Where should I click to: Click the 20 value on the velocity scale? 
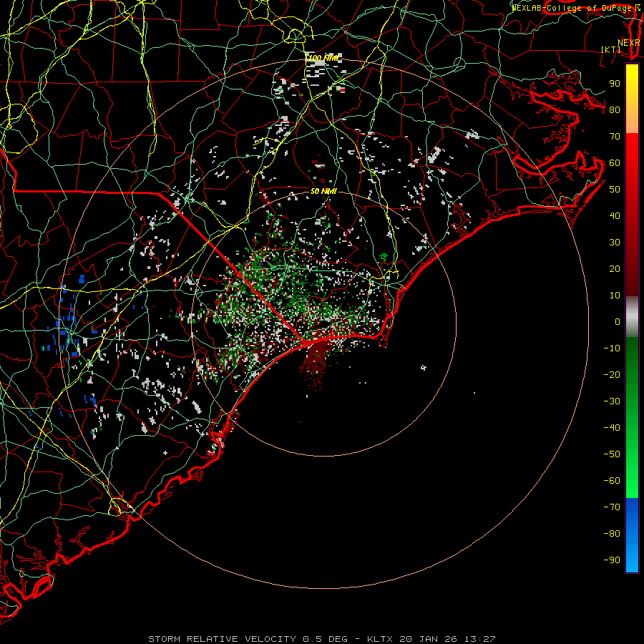[615, 268]
